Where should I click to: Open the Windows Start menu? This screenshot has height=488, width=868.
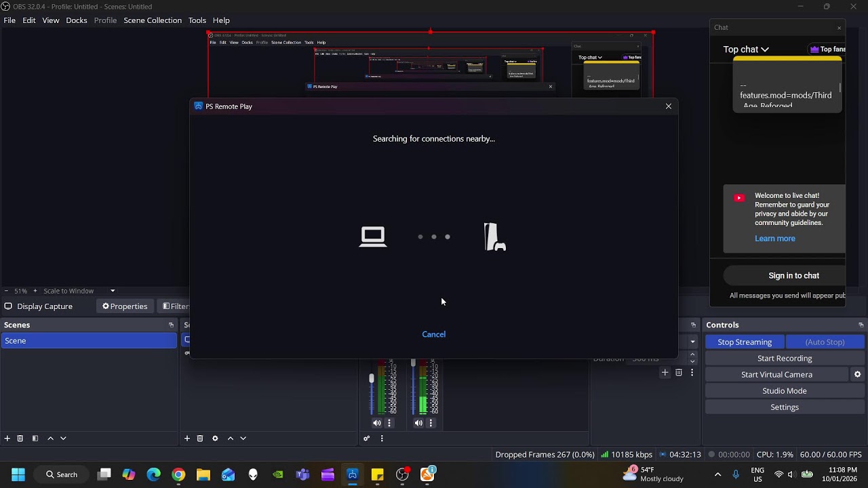coord(18,474)
